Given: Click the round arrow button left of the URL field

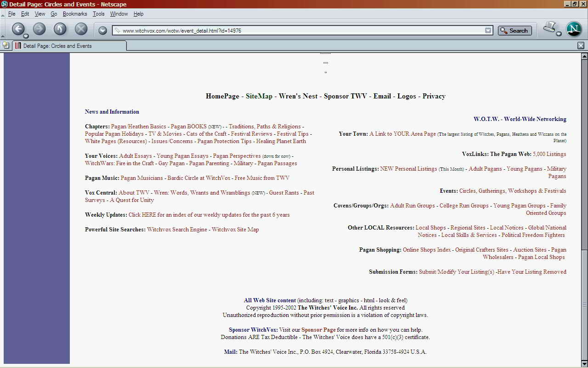Looking at the screenshot, I should 103,30.
